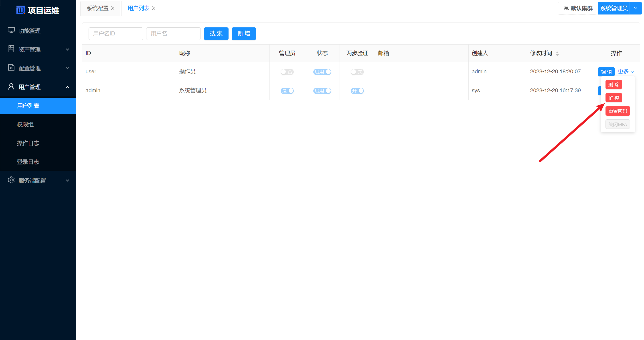The width and height of the screenshot is (644, 340).
Task: Click the 用户名ID search field
Action: coord(115,33)
